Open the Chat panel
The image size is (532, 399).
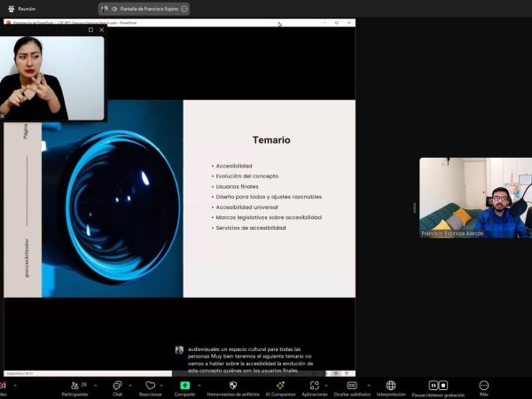click(x=117, y=388)
